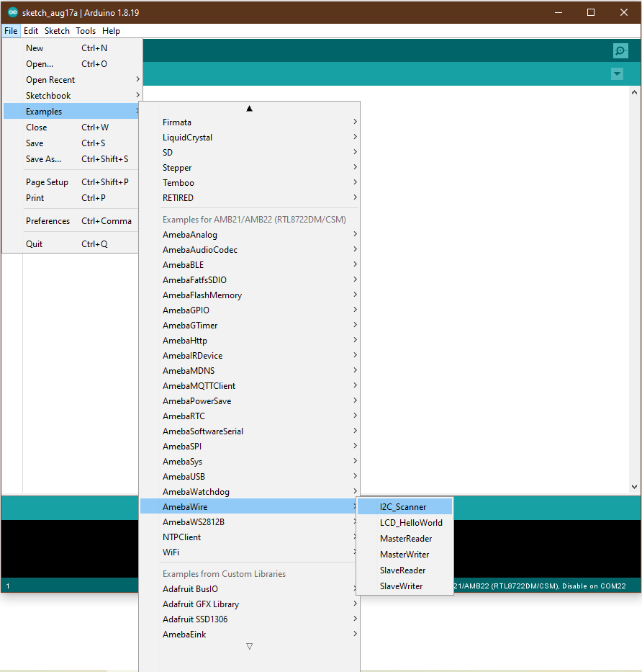Screen dimensions: 642x672
Task: Choose Save As... from File menu
Action: pyautogui.click(x=71, y=159)
